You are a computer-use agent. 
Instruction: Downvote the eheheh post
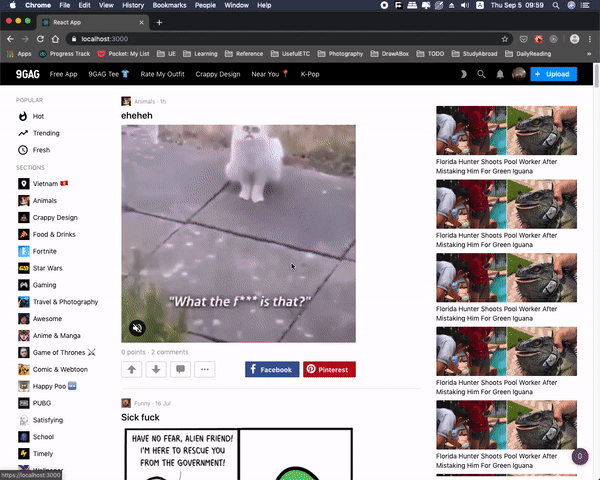pos(156,369)
